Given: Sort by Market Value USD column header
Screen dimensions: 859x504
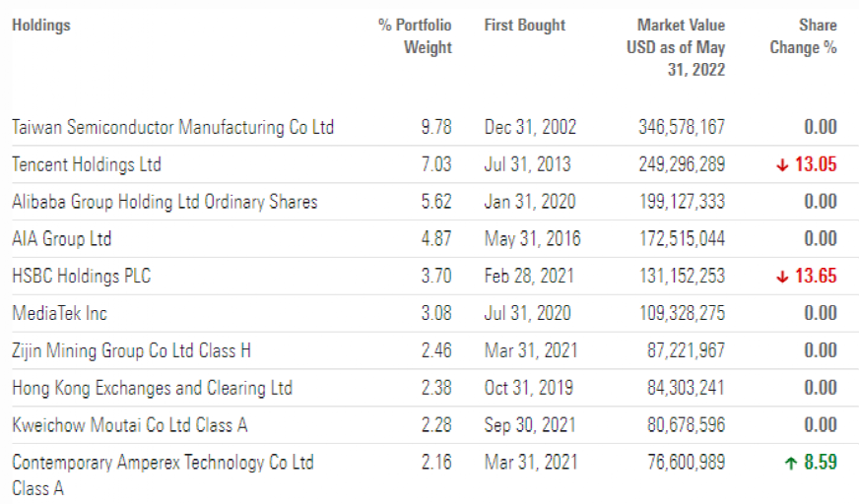Looking at the screenshot, I should coord(676,47).
